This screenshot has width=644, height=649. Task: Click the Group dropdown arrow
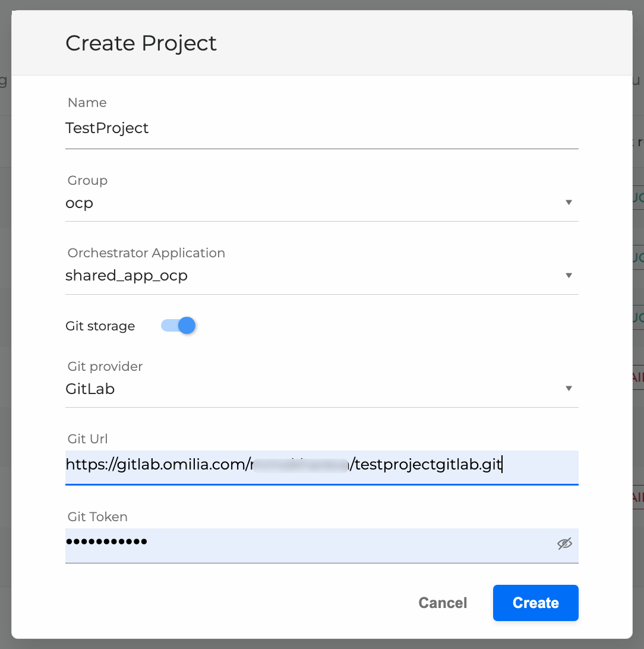click(569, 203)
